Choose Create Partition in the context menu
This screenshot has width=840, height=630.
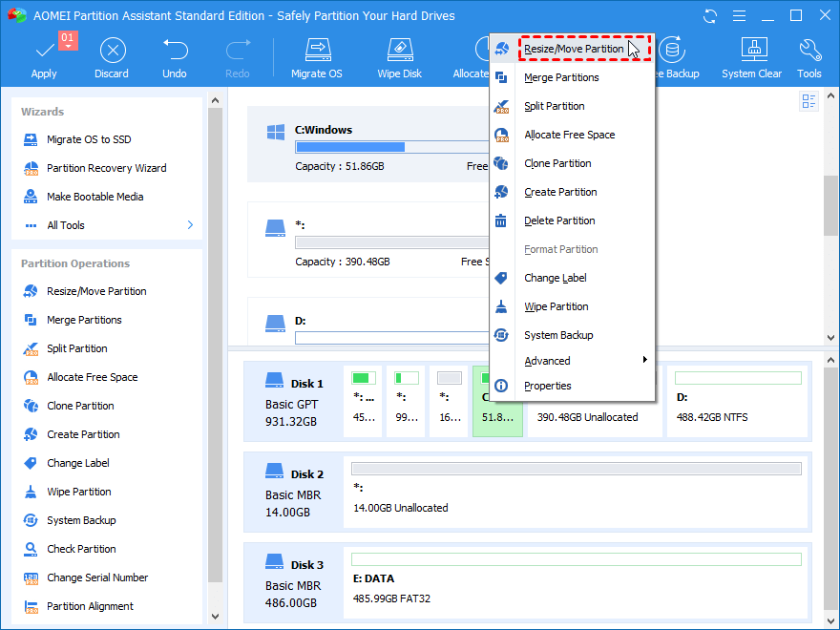572,192
